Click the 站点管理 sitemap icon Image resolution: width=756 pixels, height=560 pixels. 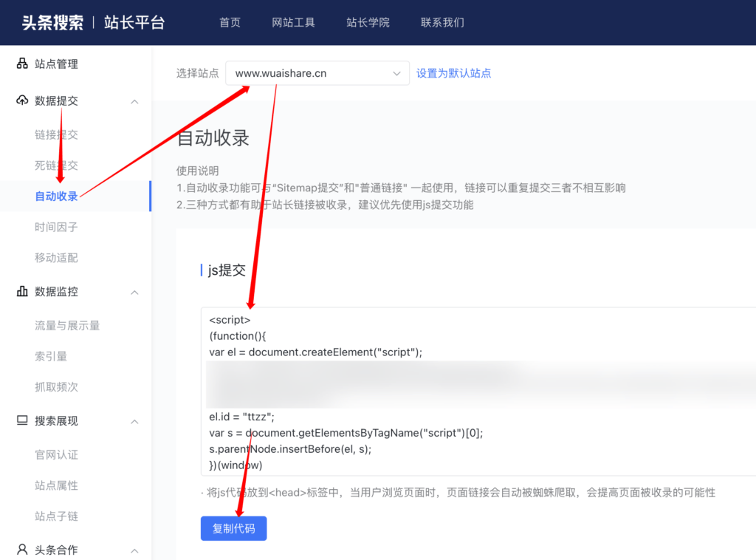click(22, 64)
